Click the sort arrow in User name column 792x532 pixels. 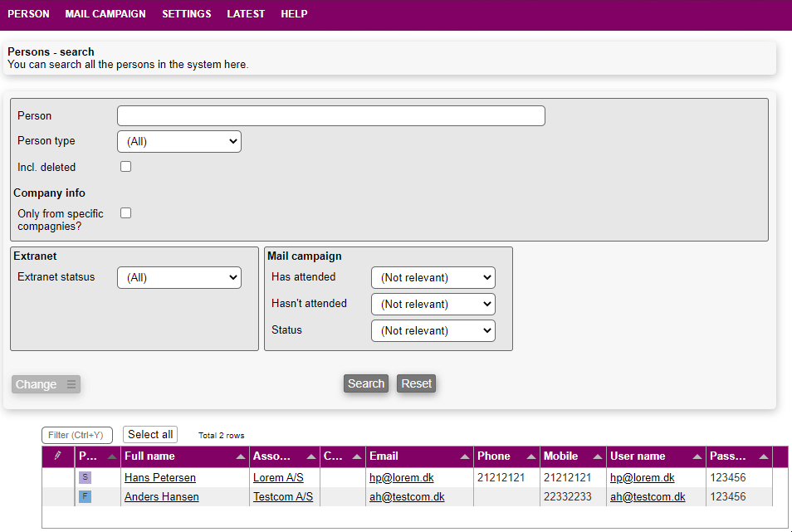coord(697,456)
